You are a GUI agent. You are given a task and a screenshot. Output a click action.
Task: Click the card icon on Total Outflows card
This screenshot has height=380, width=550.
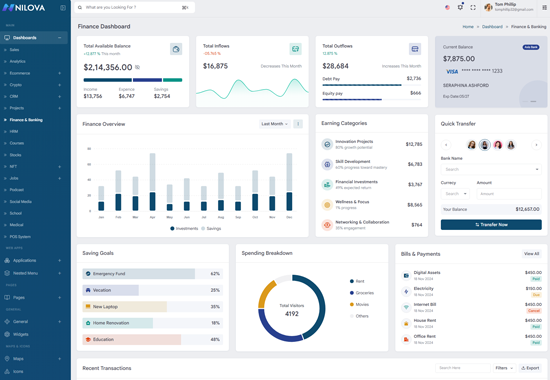(415, 49)
